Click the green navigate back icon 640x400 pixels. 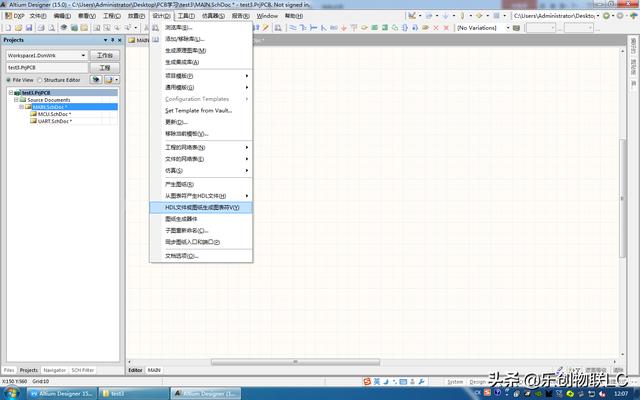tap(607, 16)
